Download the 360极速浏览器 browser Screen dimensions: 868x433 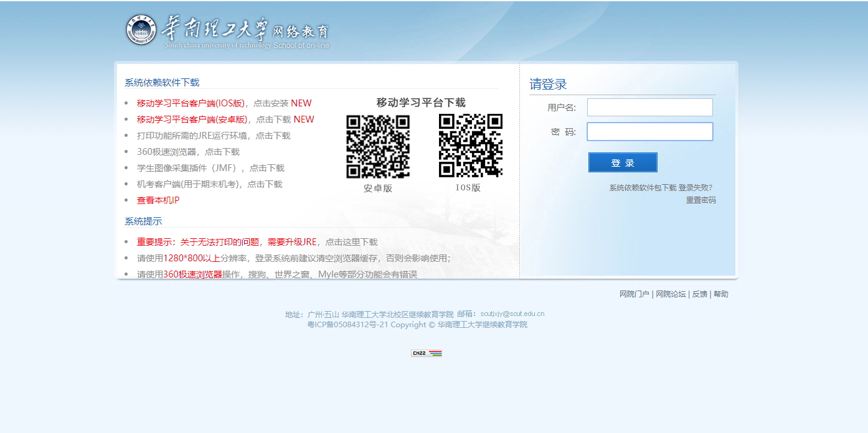tap(188, 152)
